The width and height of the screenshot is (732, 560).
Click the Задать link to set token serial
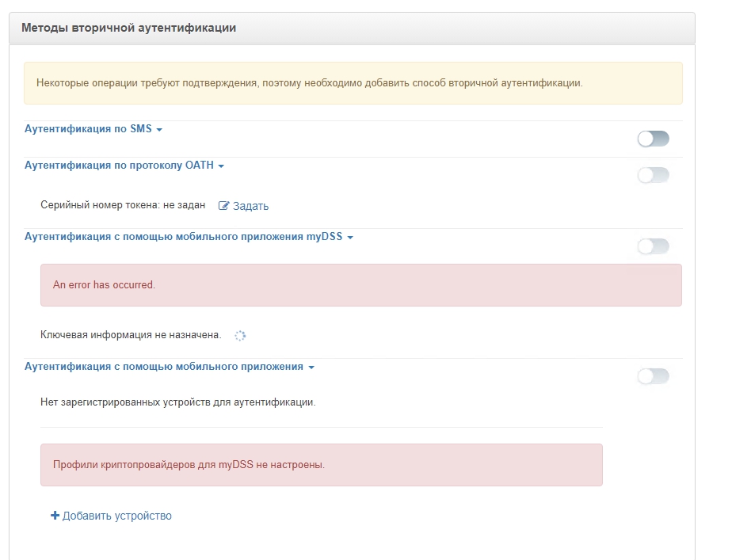pos(250,206)
